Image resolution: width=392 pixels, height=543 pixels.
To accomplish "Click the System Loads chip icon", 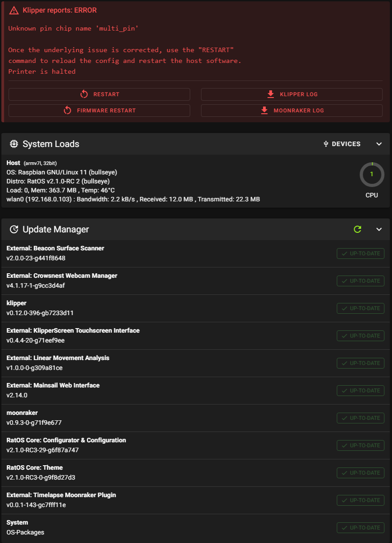I will 14,144.
